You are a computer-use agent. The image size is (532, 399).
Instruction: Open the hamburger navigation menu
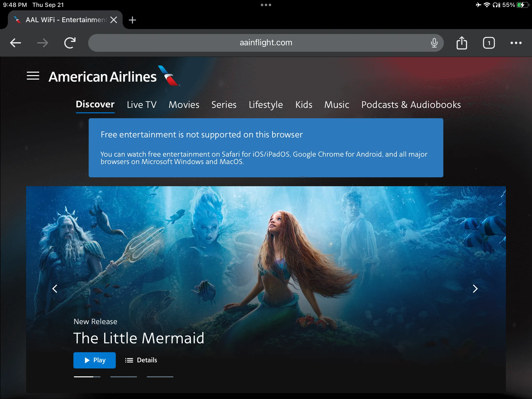33,76
